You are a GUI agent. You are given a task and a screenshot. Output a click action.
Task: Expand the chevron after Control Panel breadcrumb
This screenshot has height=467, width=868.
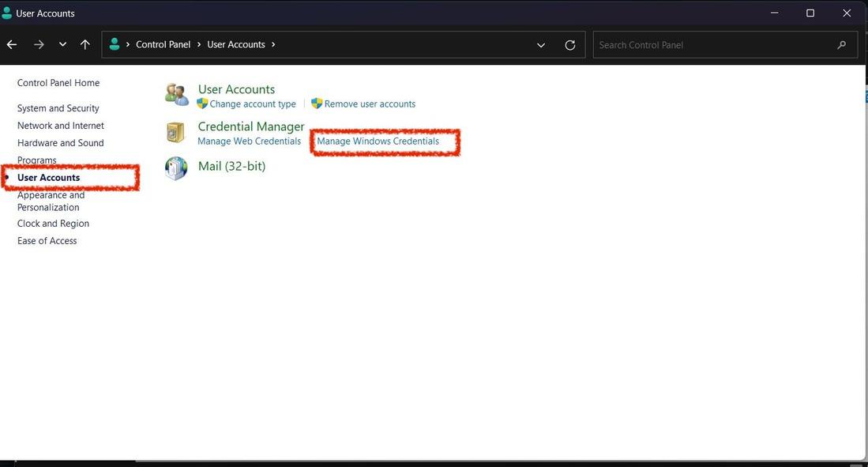[x=199, y=44]
